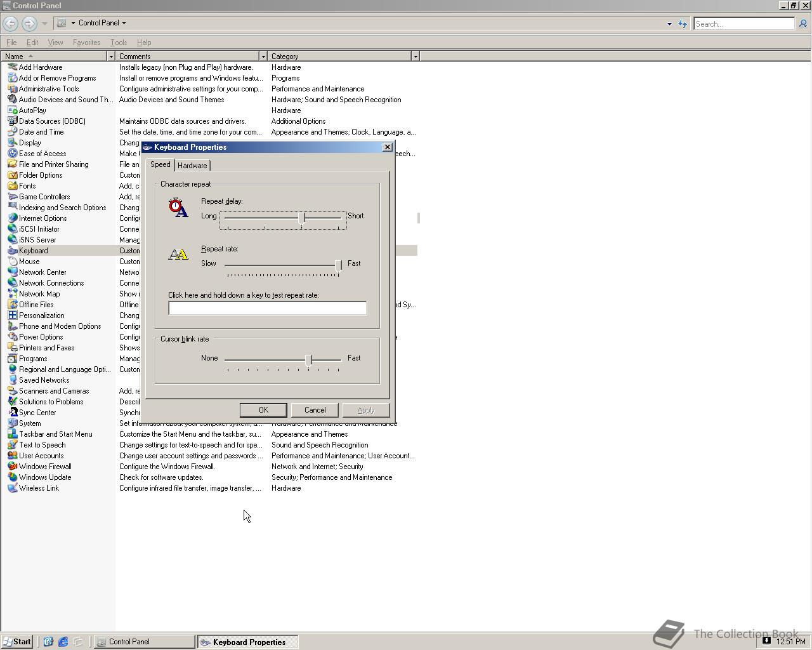Open the View menu
The height and width of the screenshot is (650, 812).
click(x=55, y=43)
